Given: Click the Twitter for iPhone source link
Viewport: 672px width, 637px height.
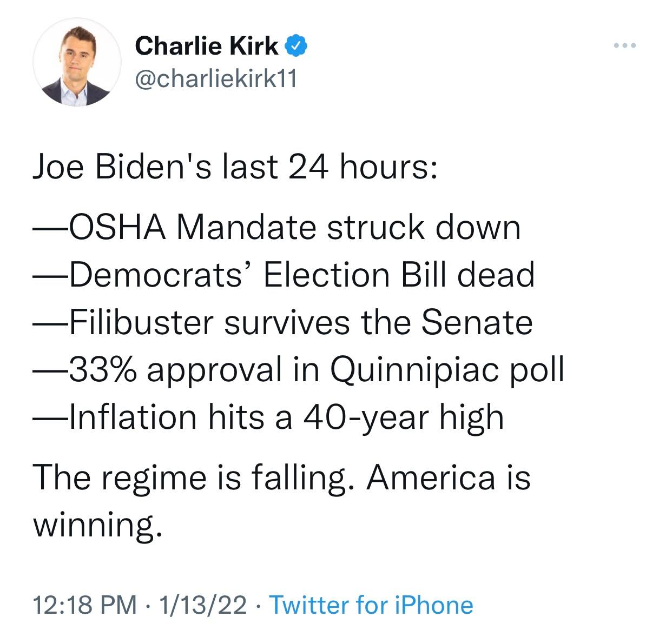Looking at the screenshot, I should [x=371, y=605].
